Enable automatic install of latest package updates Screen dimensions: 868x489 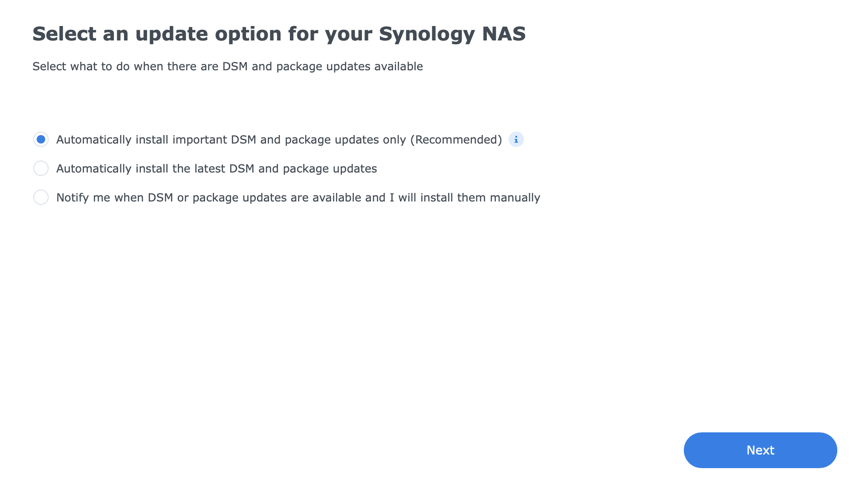point(41,168)
